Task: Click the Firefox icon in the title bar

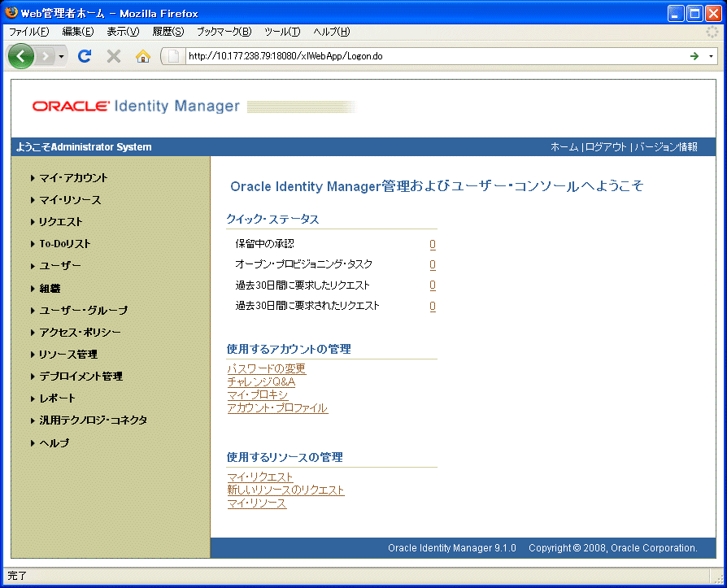Action: (11, 12)
